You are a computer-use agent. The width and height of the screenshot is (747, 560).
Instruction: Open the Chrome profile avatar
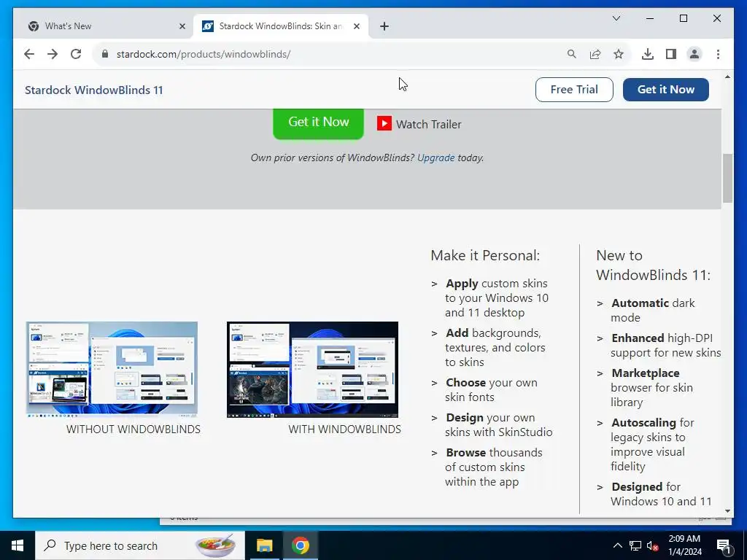(694, 54)
